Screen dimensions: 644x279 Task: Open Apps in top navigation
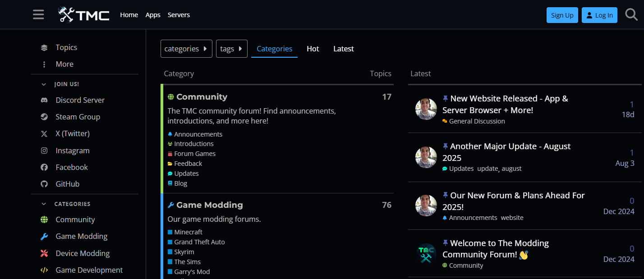(x=153, y=15)
